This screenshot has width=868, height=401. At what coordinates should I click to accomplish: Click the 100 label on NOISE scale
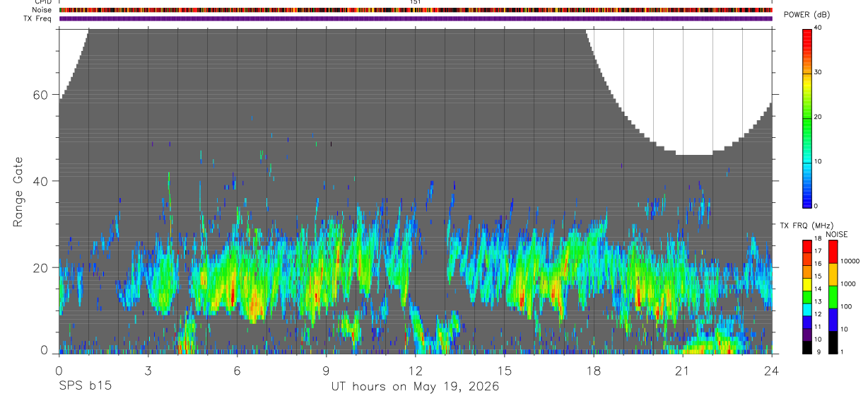click(845, 306)
